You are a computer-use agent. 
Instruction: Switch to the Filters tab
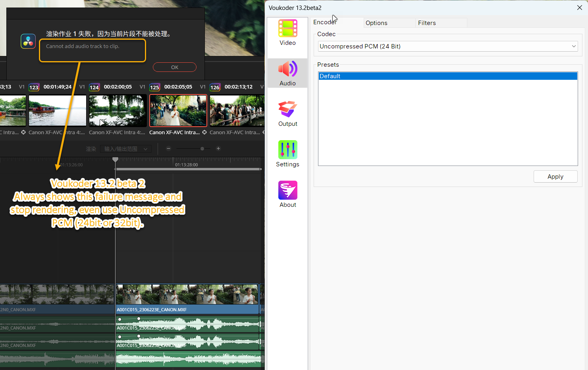(427, 23)
